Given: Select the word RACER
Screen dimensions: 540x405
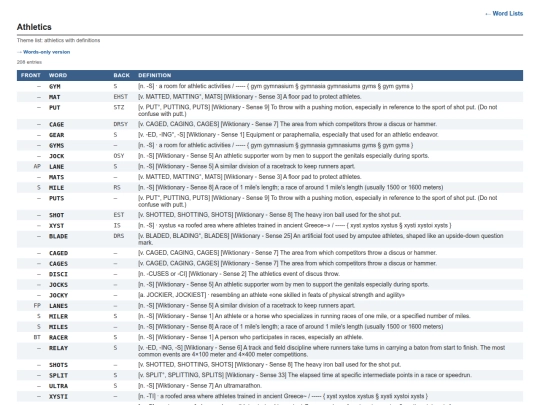Looking at the screenshot, I should pyautogui.click(x=58, y=338).
